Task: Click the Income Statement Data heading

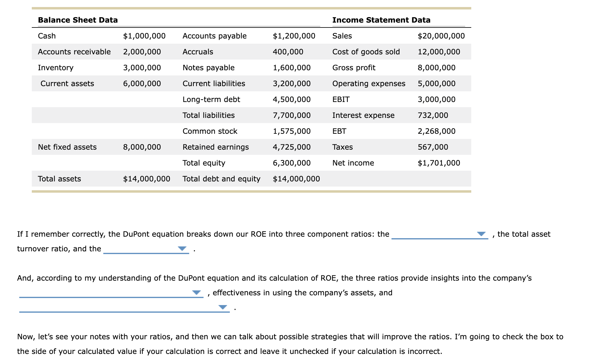Action: pyautogui.click(x=381, y=20)
